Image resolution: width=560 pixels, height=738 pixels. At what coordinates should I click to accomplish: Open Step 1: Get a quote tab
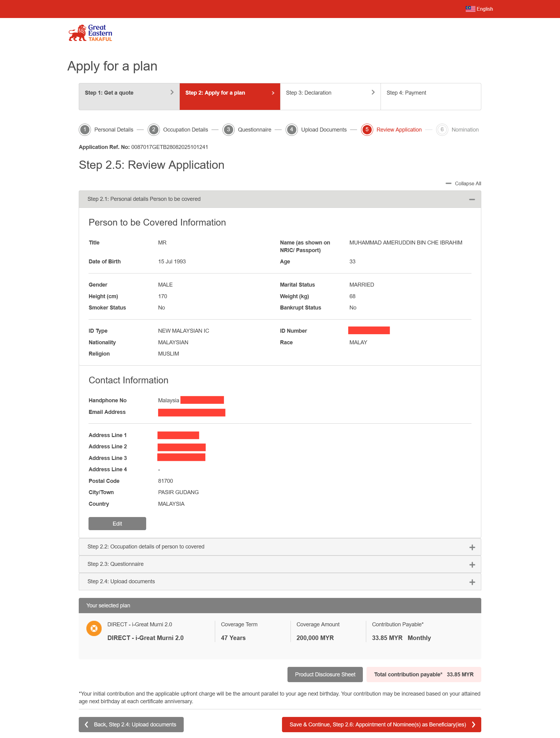[129, 96]
